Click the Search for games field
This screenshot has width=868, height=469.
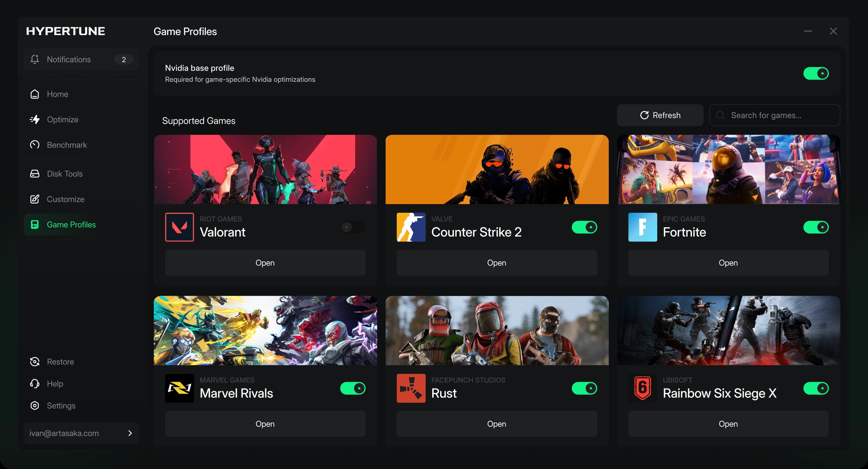click(775, 115)
